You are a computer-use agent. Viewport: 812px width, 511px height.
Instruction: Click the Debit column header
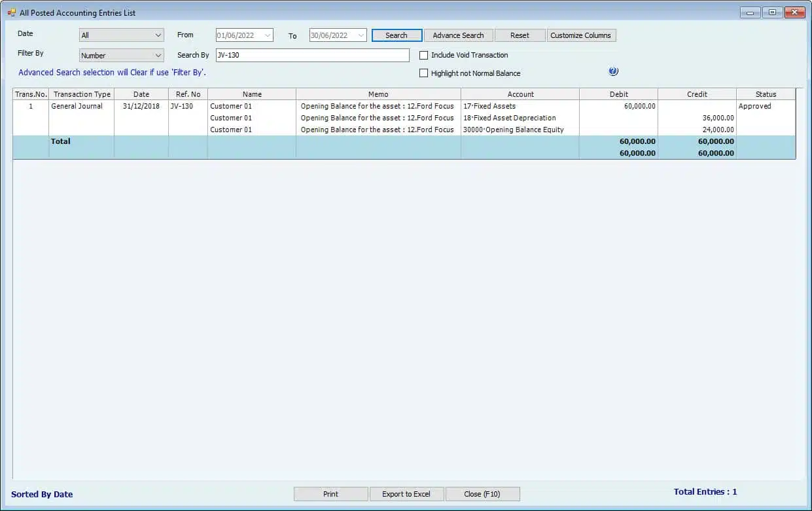619,94
